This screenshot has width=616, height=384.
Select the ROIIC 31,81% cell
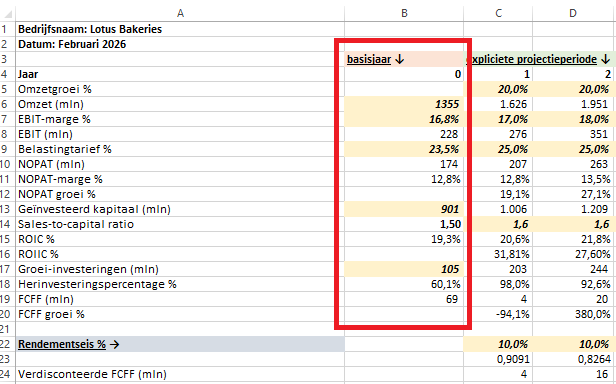click(x=498, y=254)
